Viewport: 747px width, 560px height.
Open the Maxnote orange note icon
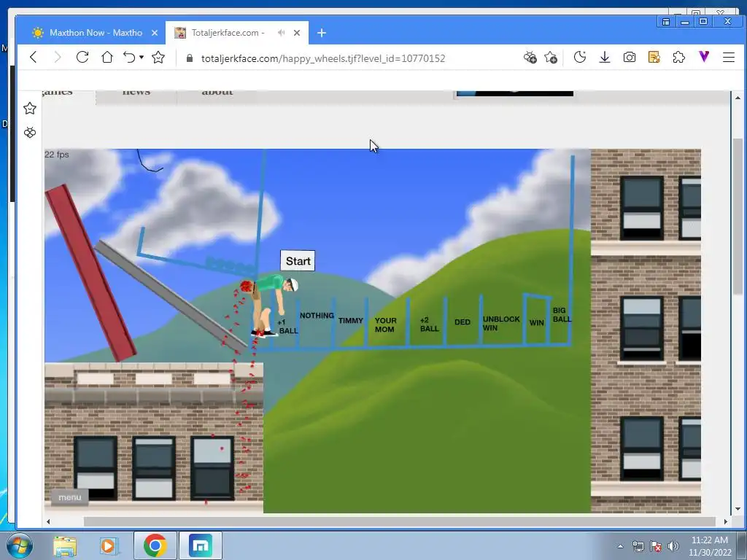click(x=654, y=58)
